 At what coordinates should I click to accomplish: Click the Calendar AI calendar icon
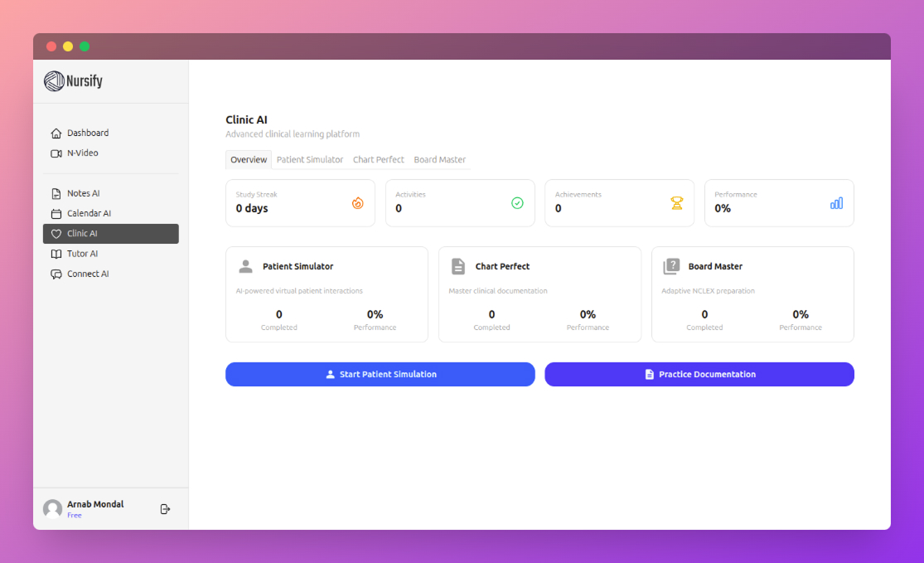56,213
